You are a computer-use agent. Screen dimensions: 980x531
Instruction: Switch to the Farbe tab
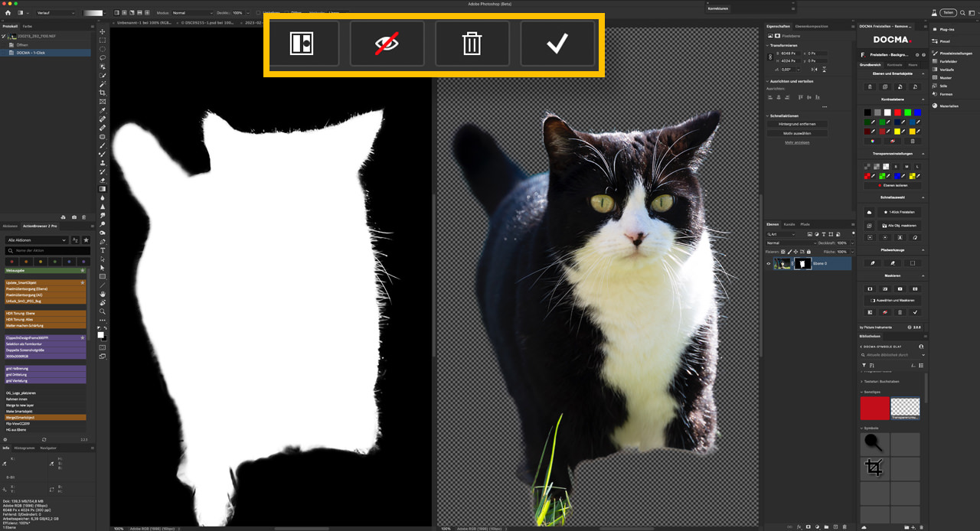[x=28, y=26]
